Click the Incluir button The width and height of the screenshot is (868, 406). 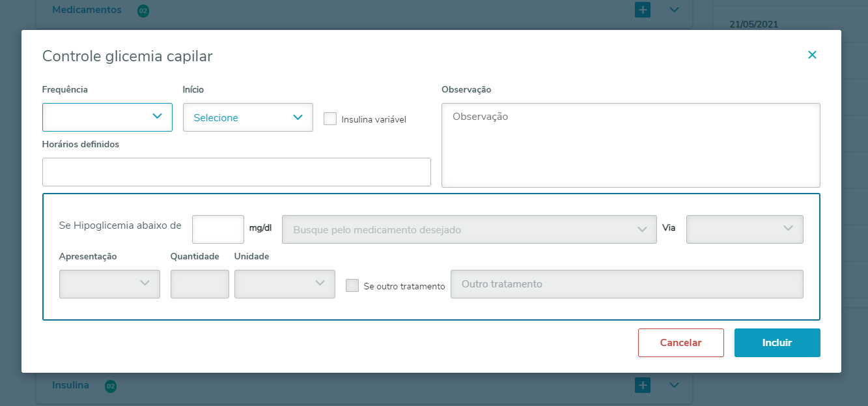(777, 343)
